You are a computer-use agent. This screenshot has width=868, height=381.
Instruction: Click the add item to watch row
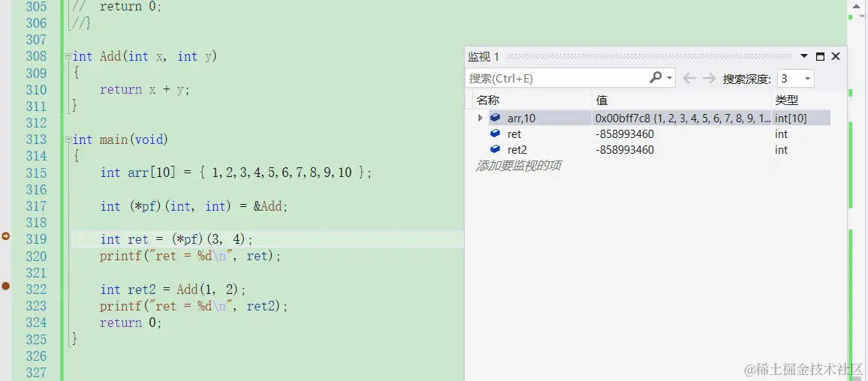click(x=519, y=165)
